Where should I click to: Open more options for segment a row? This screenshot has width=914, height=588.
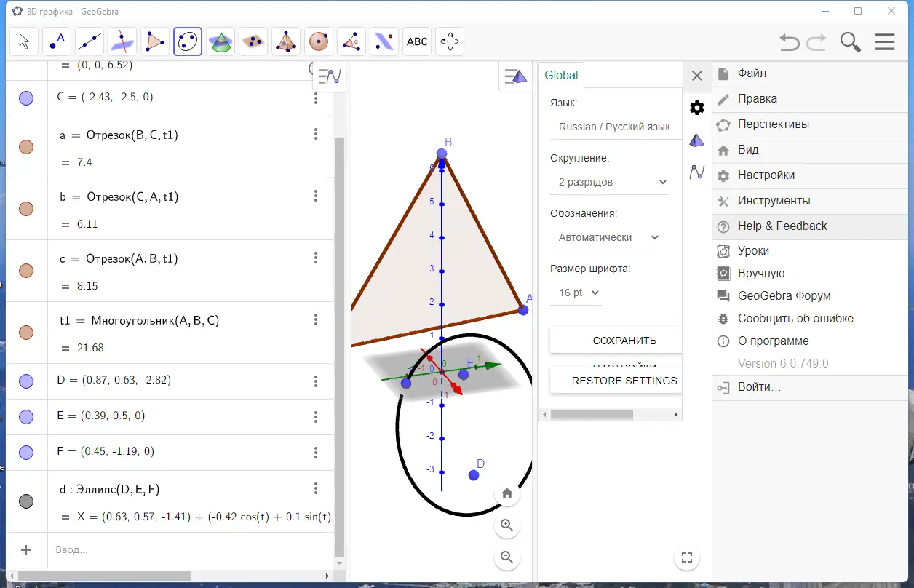pyautogui.click(x=316, y=134)
